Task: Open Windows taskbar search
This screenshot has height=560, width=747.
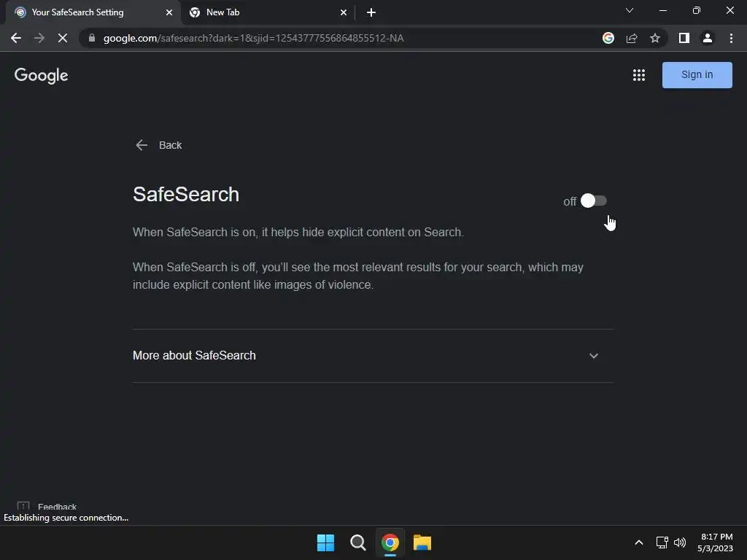Action: (x=357, y=542)
